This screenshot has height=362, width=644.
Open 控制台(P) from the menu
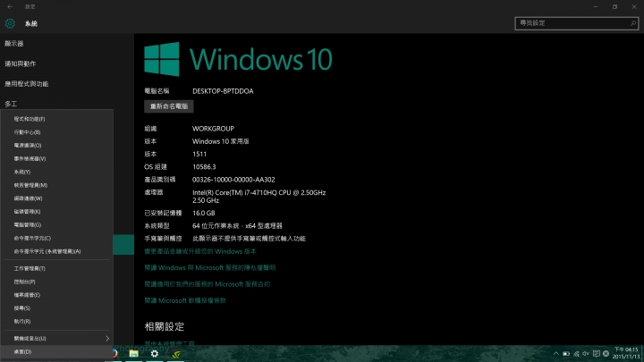click(x=56, y=282)
